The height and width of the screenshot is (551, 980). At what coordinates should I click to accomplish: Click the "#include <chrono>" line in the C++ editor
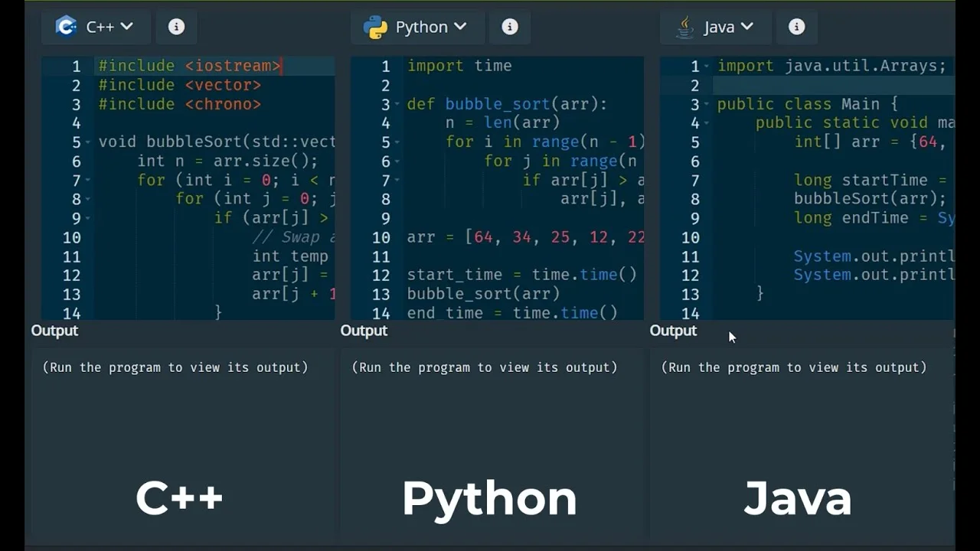tap(180, 104)
